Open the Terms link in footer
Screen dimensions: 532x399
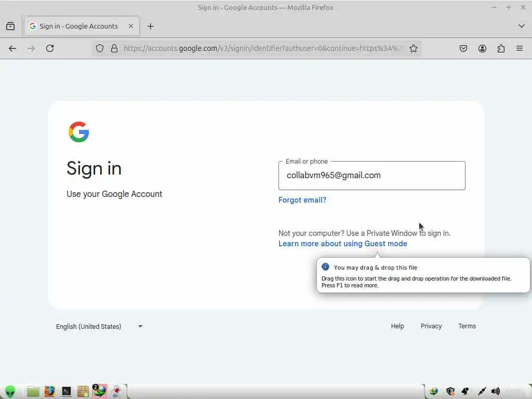(467, 326)
